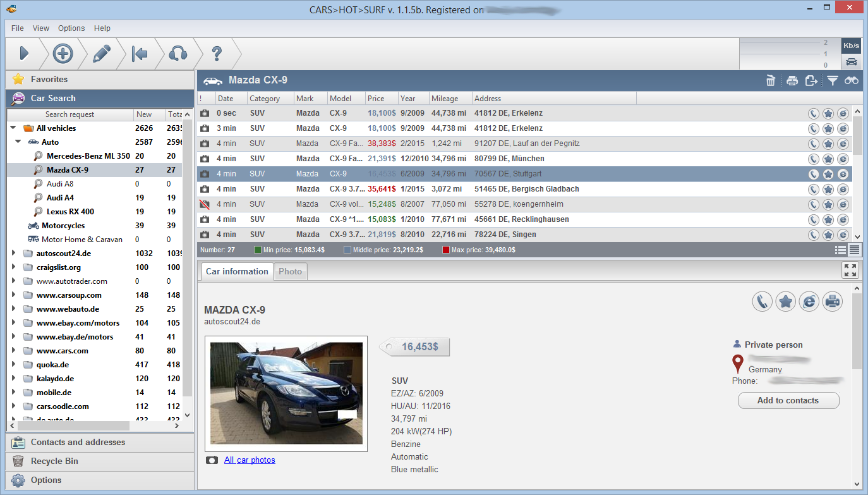
Task: Add the Bergisch Gladbach listing to favorites
Action: [828, 189]
